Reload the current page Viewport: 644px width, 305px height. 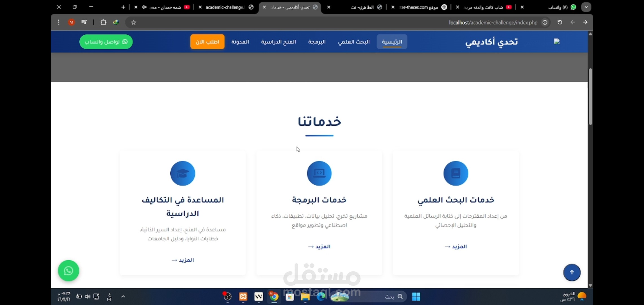point(560,22)
